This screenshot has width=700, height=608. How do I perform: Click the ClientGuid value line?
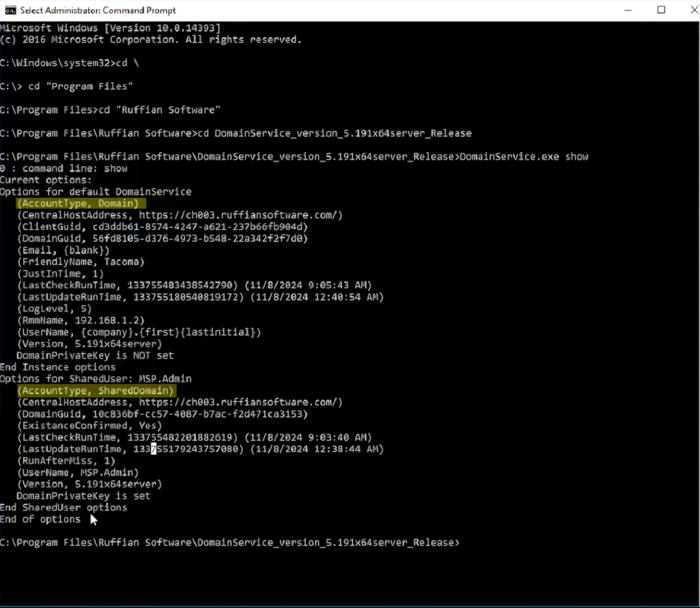(x=162, y=227)
